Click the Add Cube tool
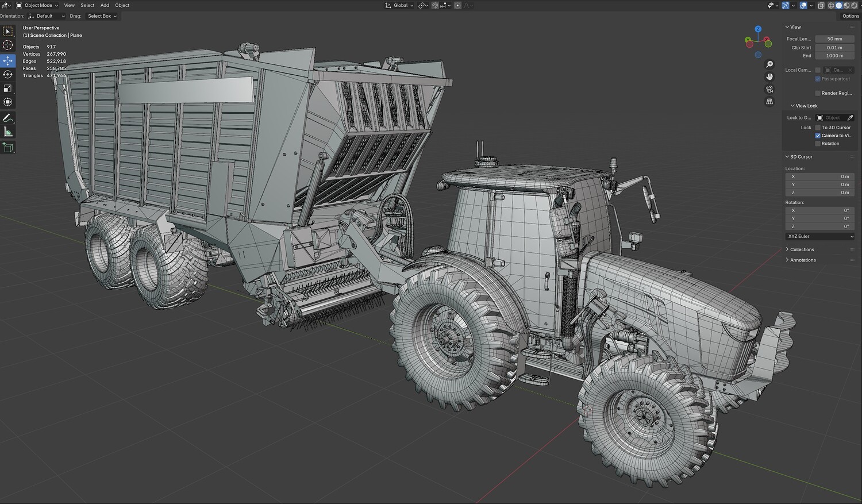This screenshot has width=862, height=504. click(x=8, y=148)
